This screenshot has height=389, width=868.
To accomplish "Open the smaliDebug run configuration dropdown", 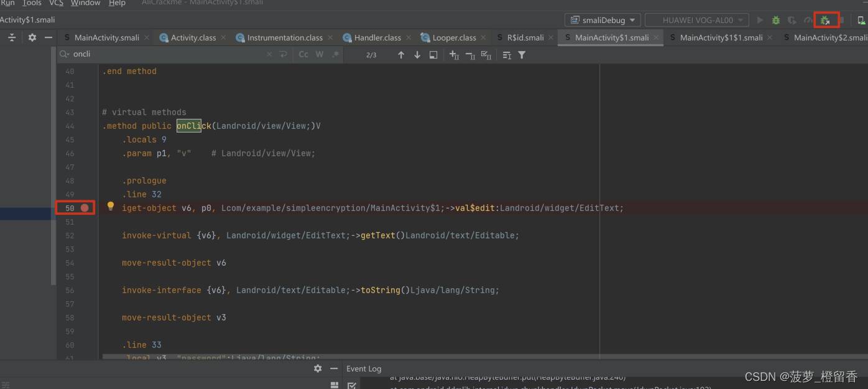I will click(603, 21).
